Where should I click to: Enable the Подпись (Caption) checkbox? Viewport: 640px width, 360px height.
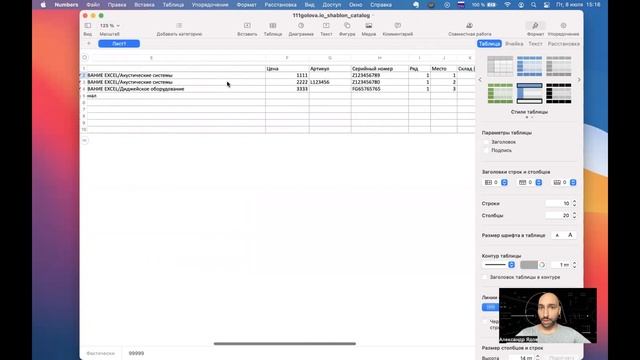486,151
